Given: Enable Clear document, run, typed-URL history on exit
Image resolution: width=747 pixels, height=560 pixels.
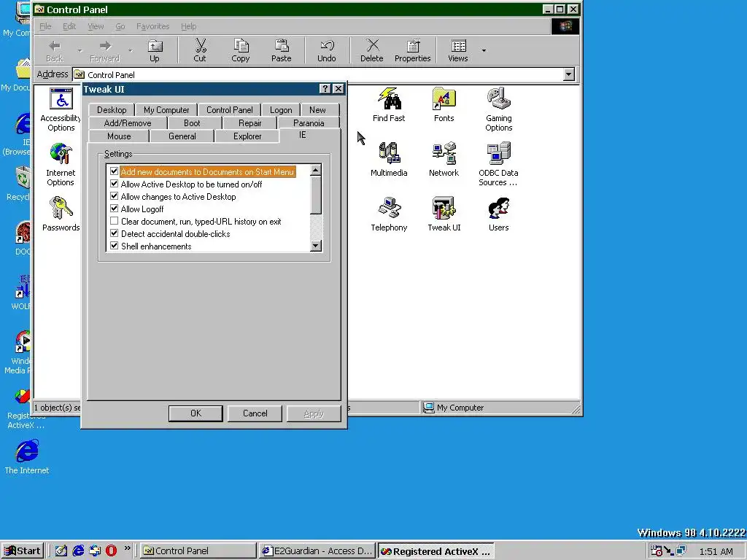Looking at the screenshot, I should pos(114,220).
